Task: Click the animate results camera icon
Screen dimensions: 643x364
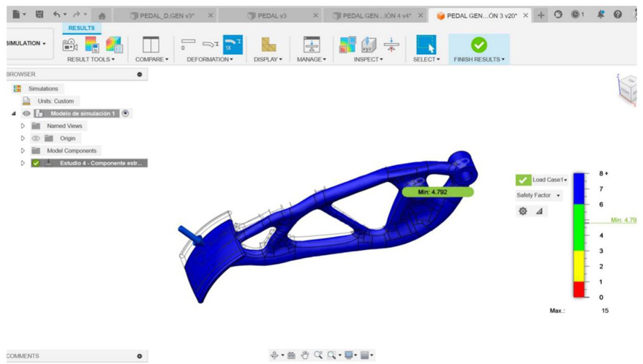Action: tap(70, 45)
